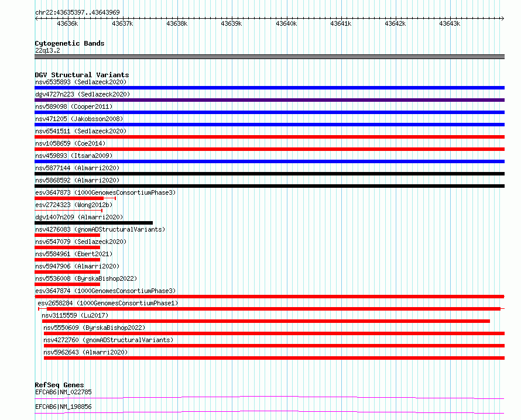Select the black bar of dgv1407n209
Screen dimensions: 521x420
coord(94,223)
